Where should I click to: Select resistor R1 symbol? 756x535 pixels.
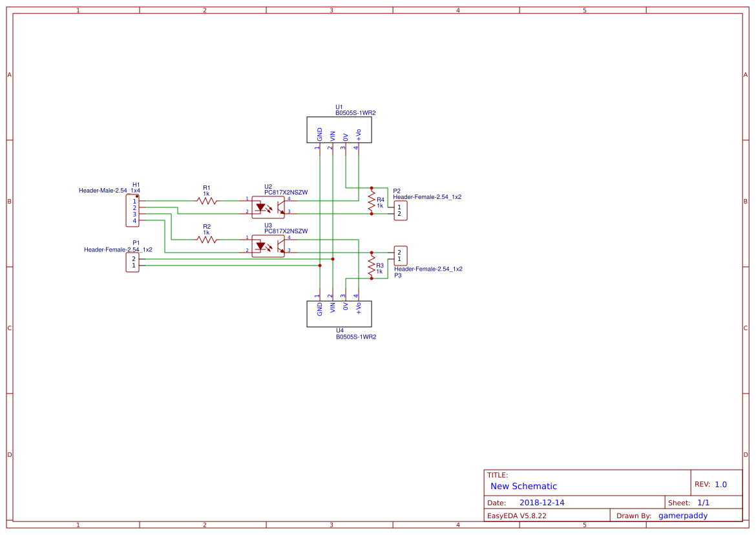207,201
